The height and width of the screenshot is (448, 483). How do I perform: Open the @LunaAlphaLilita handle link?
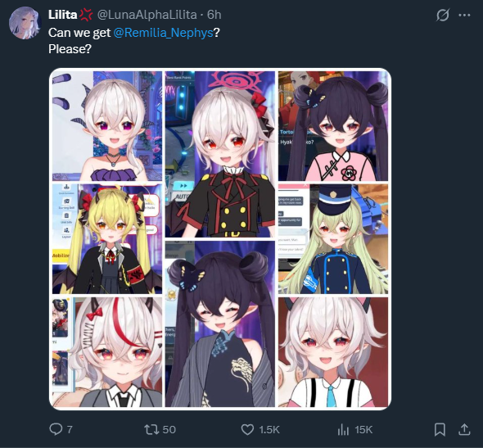[147, 15]
